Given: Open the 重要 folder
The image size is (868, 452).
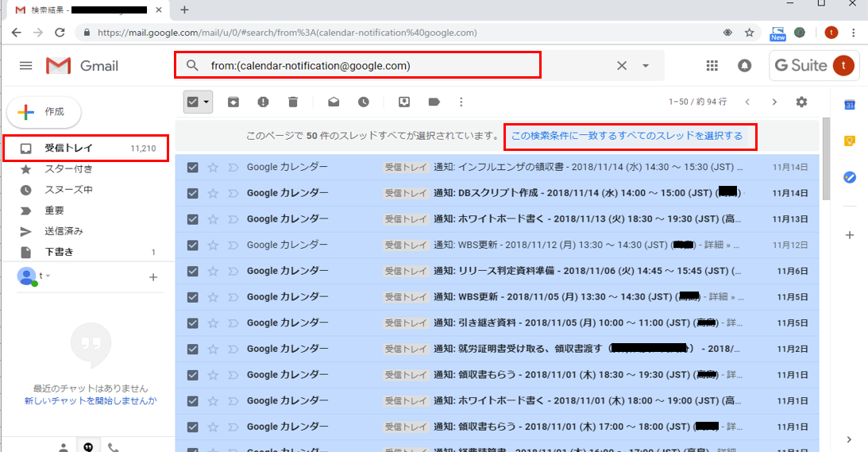Looking at the screenshot, I should point(54,211).
